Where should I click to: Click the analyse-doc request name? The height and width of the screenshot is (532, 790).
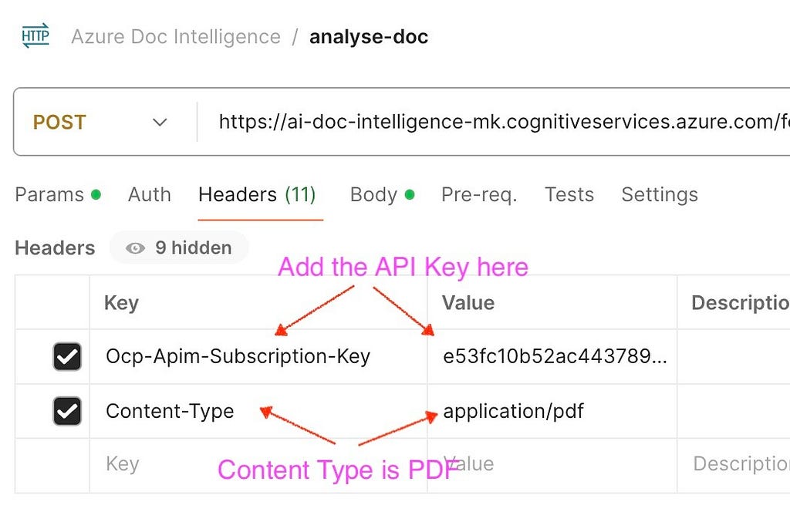pyautogui.click(x=369, y=37)
